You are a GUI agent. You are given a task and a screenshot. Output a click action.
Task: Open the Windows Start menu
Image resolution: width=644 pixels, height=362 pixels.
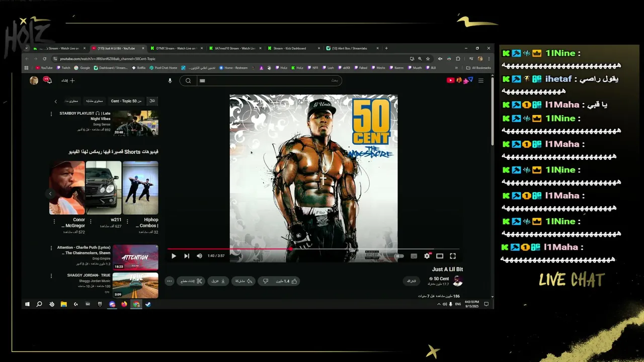[x=27, y=304]
